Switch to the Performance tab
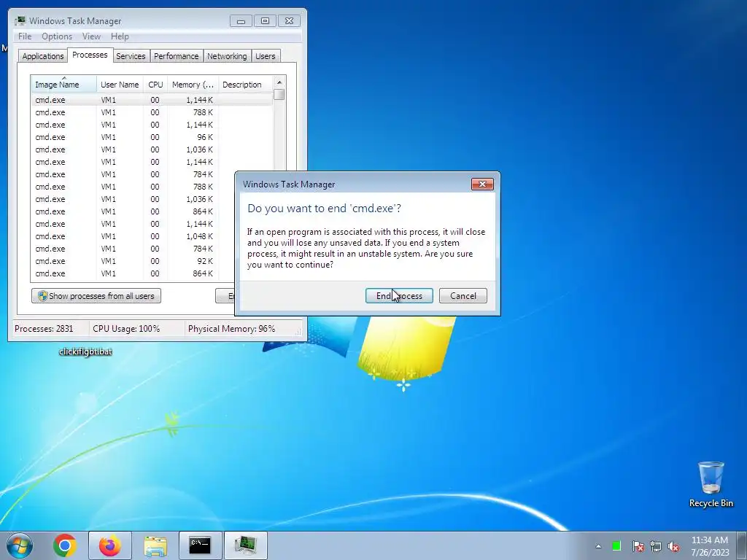The image size is (747, 560). (177, 55)
